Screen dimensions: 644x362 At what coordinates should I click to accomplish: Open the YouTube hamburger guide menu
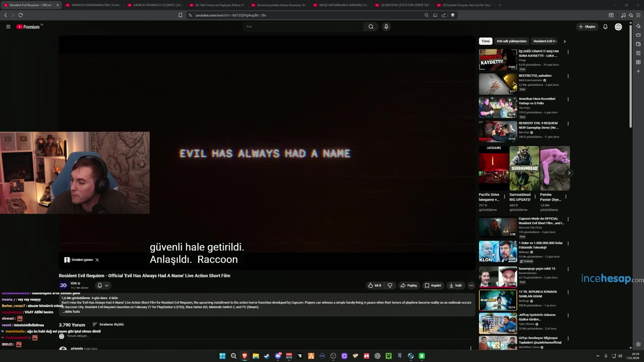coord(8,27)
